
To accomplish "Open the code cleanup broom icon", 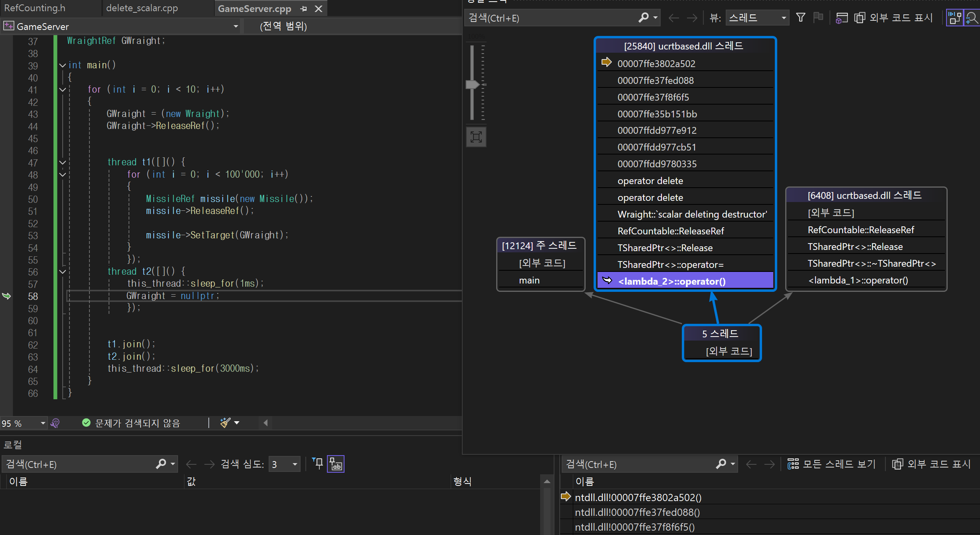I will point(225,422).
